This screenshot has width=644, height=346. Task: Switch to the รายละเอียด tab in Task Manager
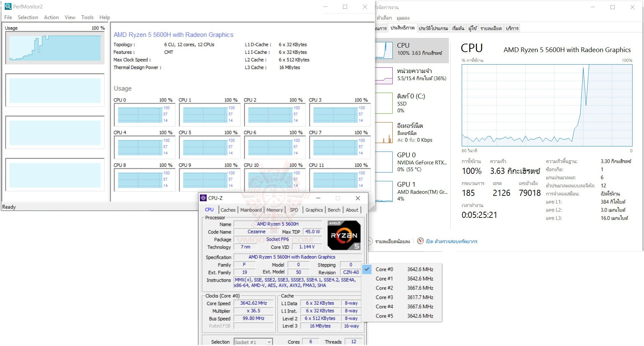[x=491, y=28]
